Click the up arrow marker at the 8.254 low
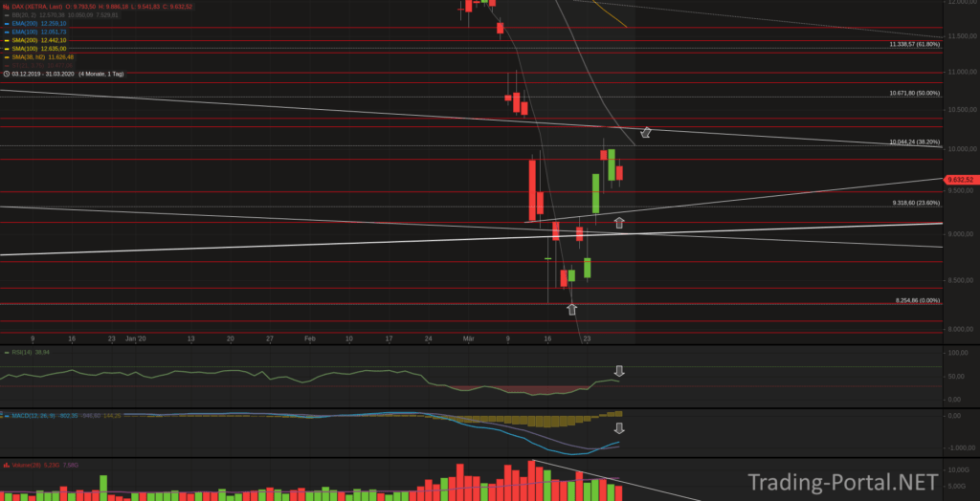Viewport: 980px width, 501px height. (572, 309)
